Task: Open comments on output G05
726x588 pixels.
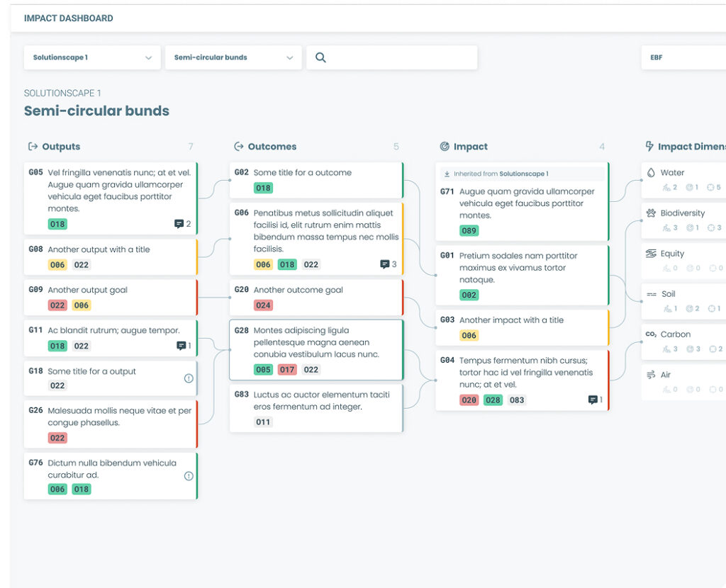Action: pos(179,224)
